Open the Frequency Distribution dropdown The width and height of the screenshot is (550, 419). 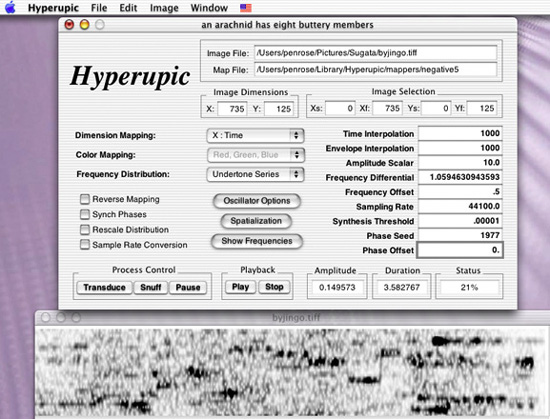(x=255, y=174)
